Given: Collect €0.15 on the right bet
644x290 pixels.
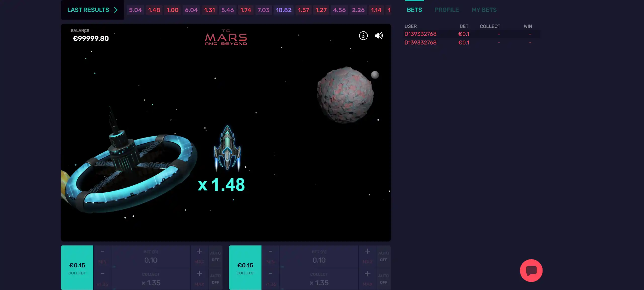Looking at the screenshot, I should 245,268.
